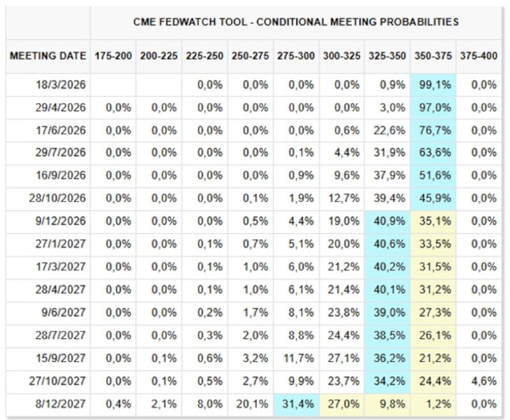The image size is (510, 420).
Task: Click the CME FedWatch Tool table title
Action: tap(295, 22)
